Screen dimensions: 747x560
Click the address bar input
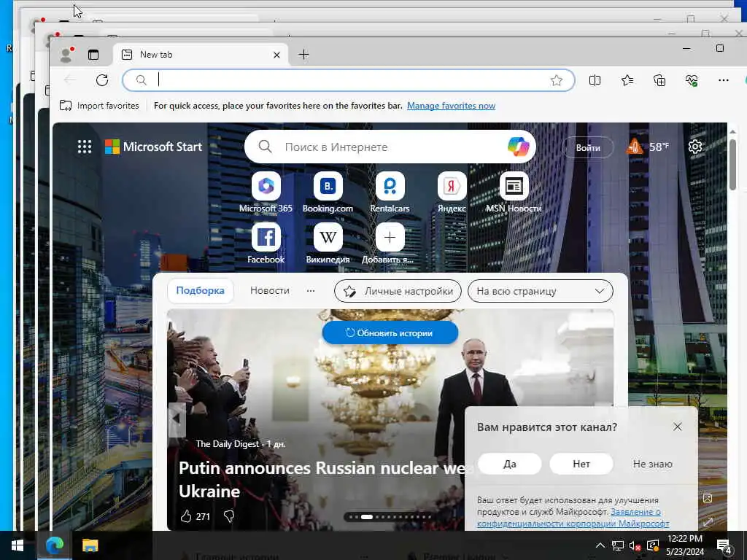pos(349,80)
